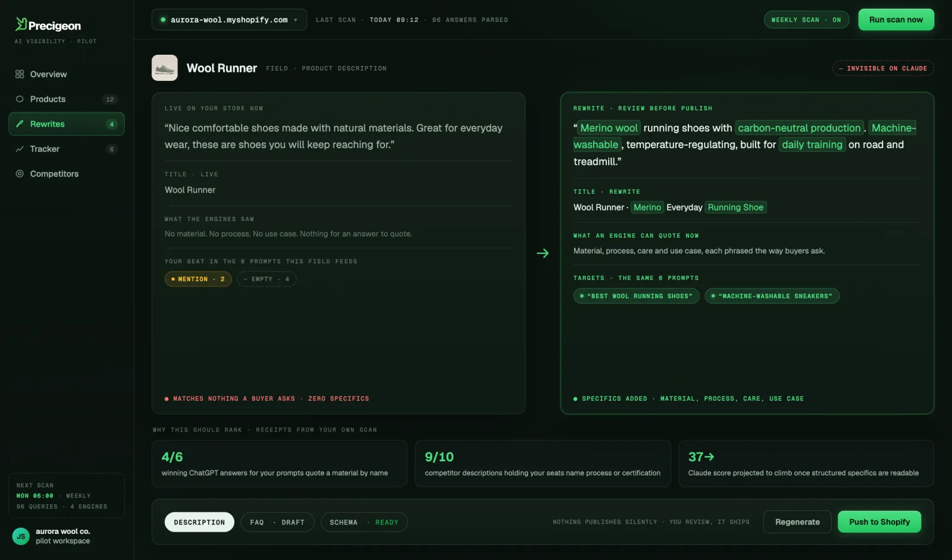Image resolution: width=952 pixels, height=560 pixels.
Task: Click the "96 answers parsed" label
Action: [470, 20]
